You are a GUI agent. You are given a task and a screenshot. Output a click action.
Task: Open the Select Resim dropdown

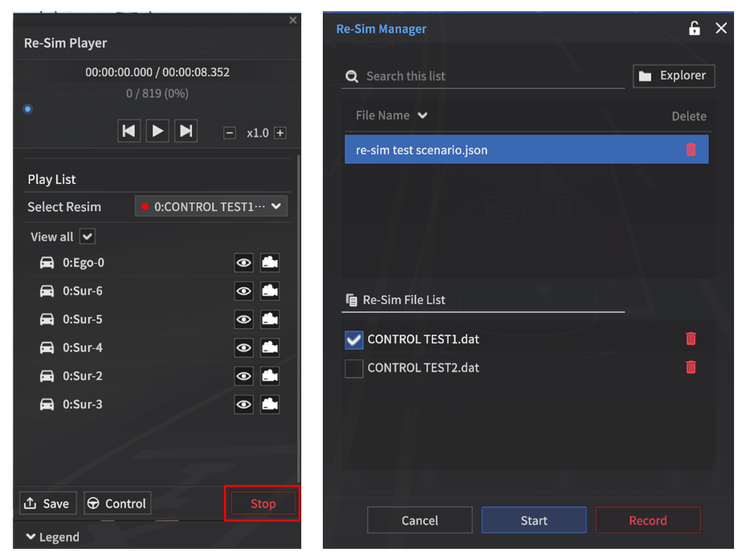[211, 206]
